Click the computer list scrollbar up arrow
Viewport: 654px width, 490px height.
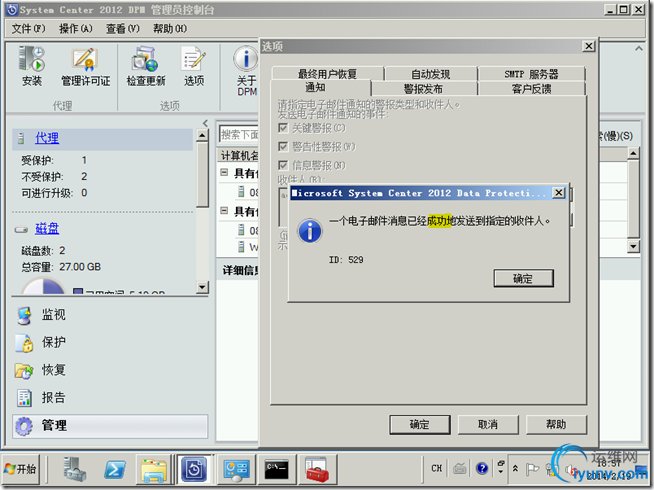click(x=633, y=153)
